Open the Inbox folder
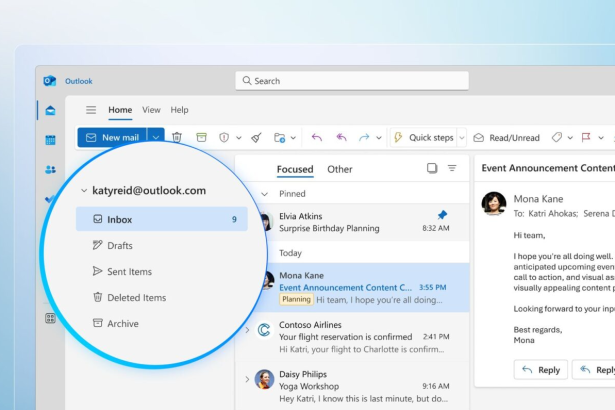Screen dimensions: 615x410 (162, 219)
